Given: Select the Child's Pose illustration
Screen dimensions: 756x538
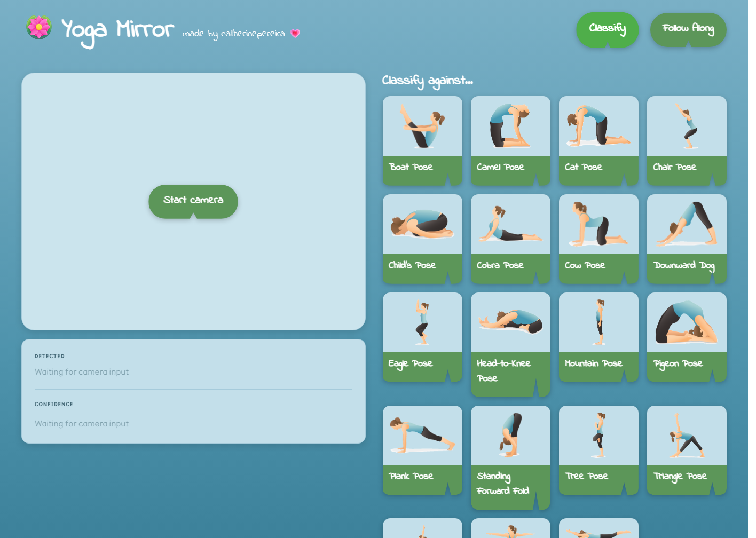Looking at the screenshot, I should [422, 224].
